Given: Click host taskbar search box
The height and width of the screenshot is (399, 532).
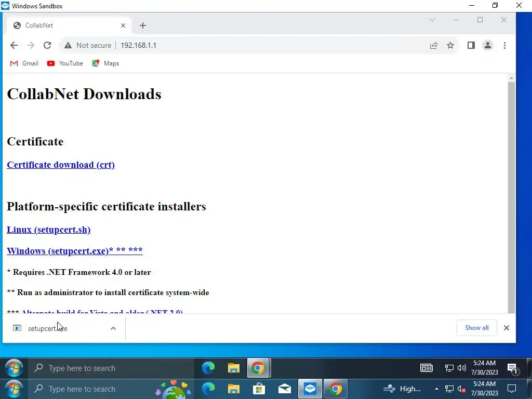Looking at the screenshot, I should click(x=111, y=389).
